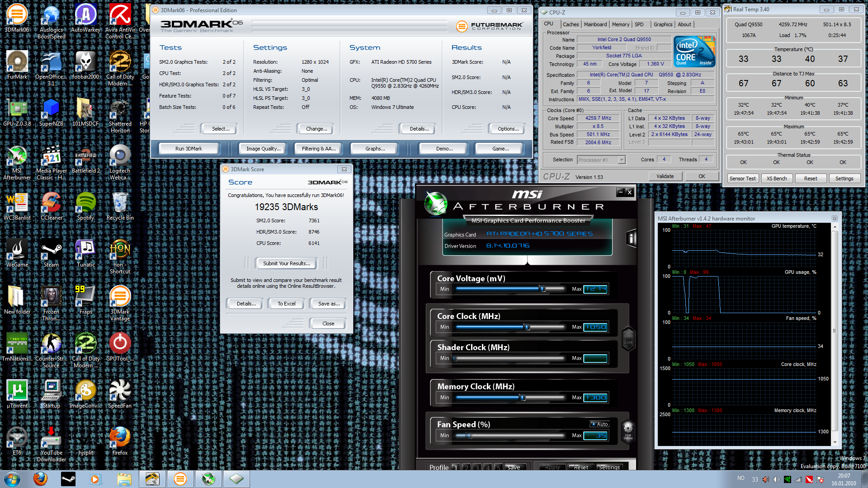The image size is (868, 488).
Task: Open the Memory tab in CPU-Z
Action: coord(620,24)
